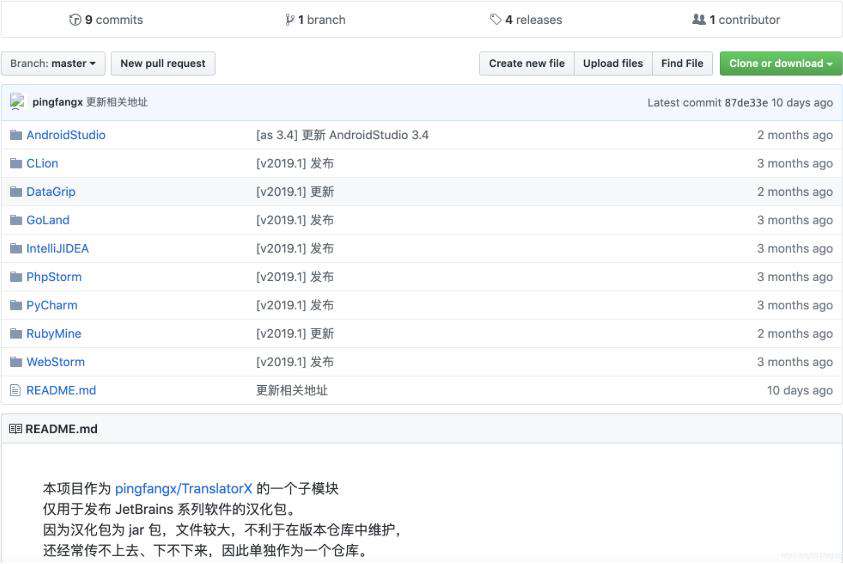The height and width of the screenshot is (564, 843).
Task: Open the AndroidStudio folder
Action: 66,135
